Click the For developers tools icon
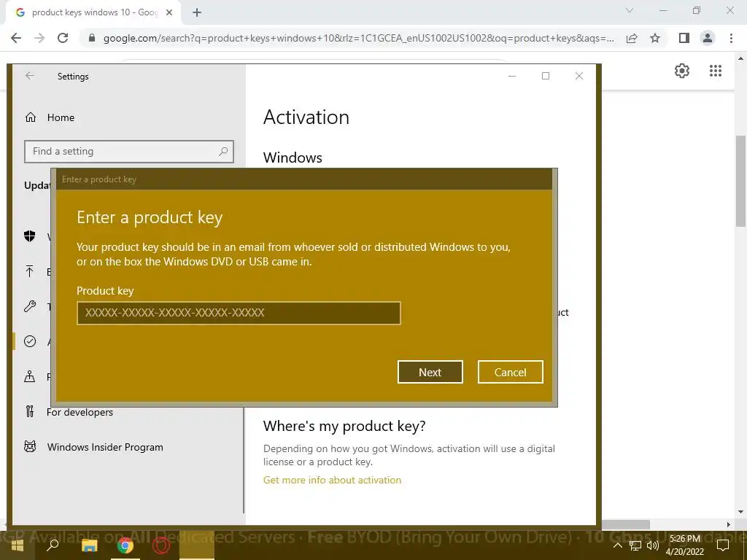Viewport: 747px width, 560px height. click(30, 411)
